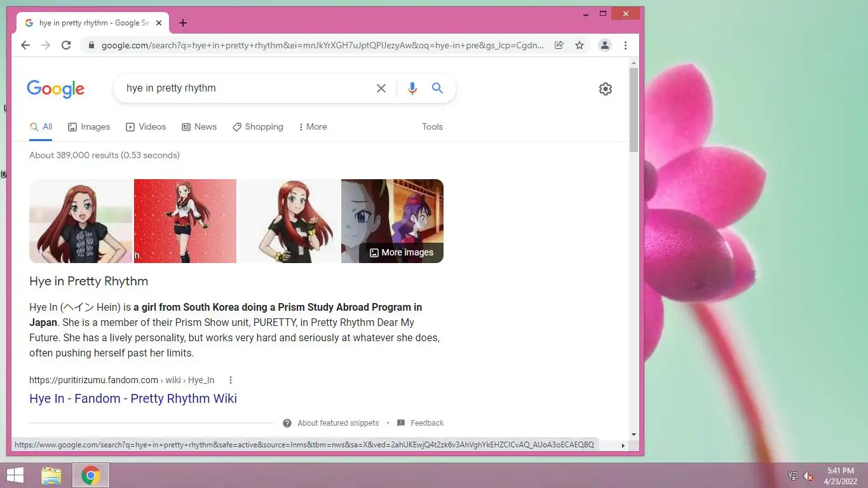Switch to the Videos tab

146,126
